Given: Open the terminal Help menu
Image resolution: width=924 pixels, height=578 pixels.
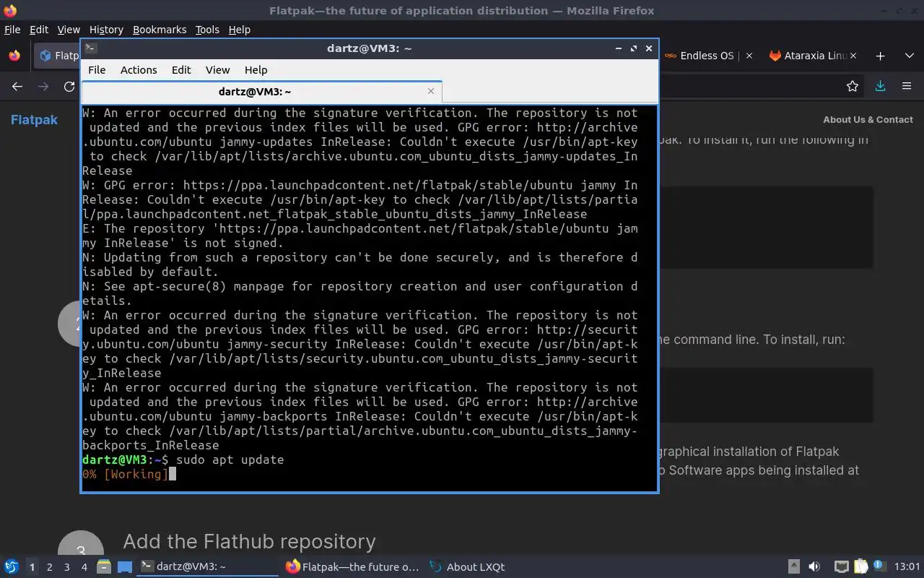Looking at the screenshot, I should 256,70.
